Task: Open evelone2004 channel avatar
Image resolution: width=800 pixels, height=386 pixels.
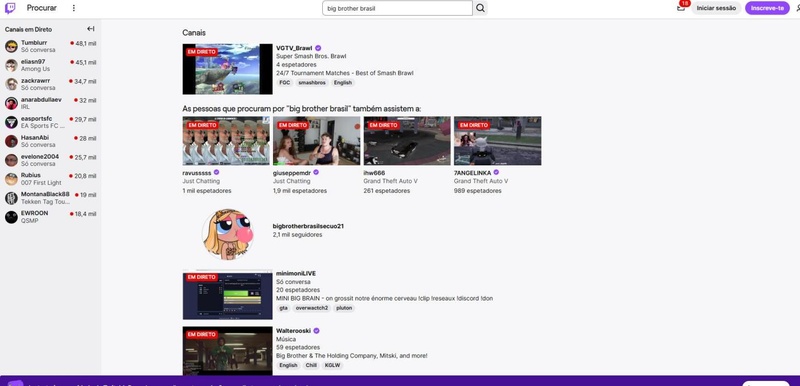Action: pos(11,160)
